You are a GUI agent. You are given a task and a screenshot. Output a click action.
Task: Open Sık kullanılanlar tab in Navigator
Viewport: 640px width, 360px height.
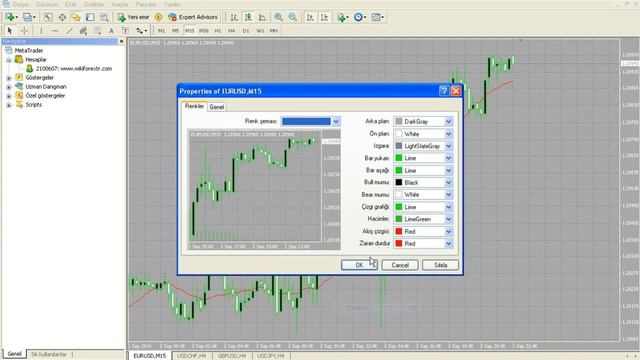(x=49, y=354)
